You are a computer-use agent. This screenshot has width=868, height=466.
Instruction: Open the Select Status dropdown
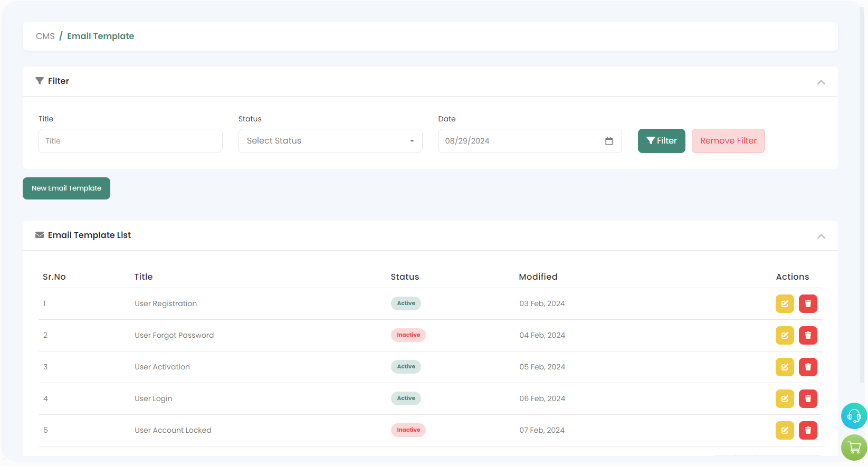[x=330, y=141]
